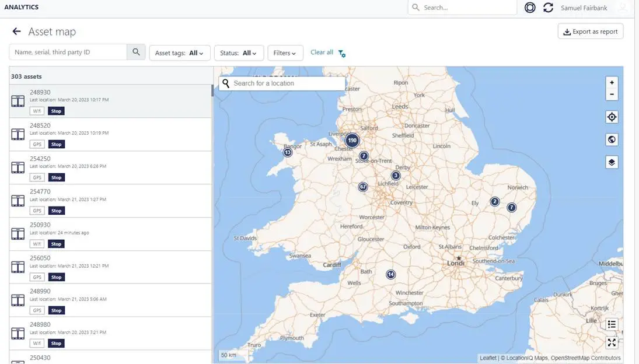The image size is (639, 364).
Task: Click the 190 asset cluster near Liverpool
Action: (x=352, y=140)
